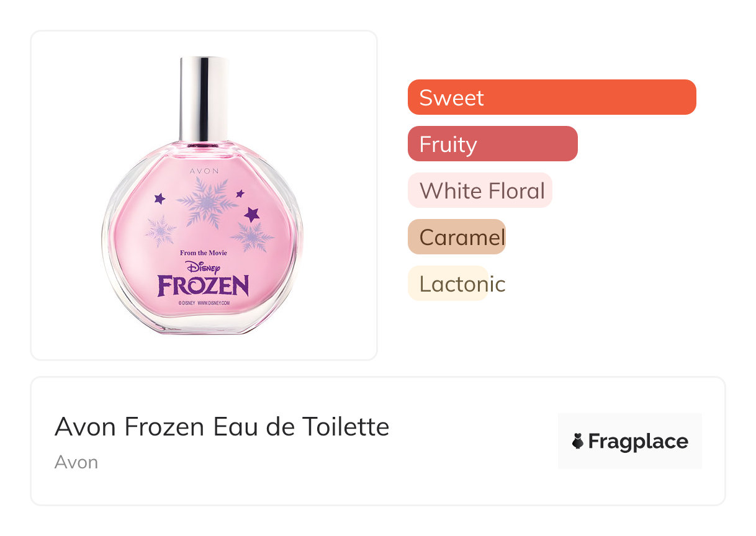Open the Avon brand link below title
756x536 pixels.
(76, 462)
